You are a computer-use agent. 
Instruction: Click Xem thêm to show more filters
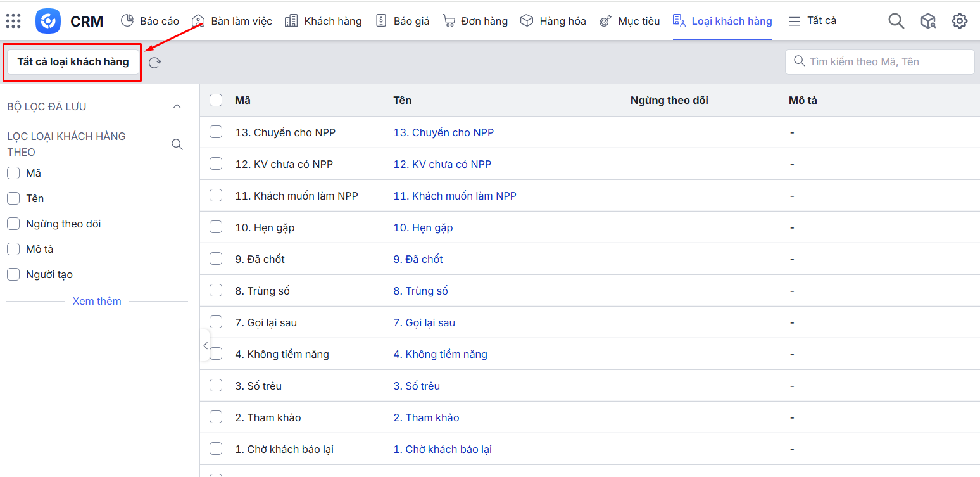click(x=97, y=301)
